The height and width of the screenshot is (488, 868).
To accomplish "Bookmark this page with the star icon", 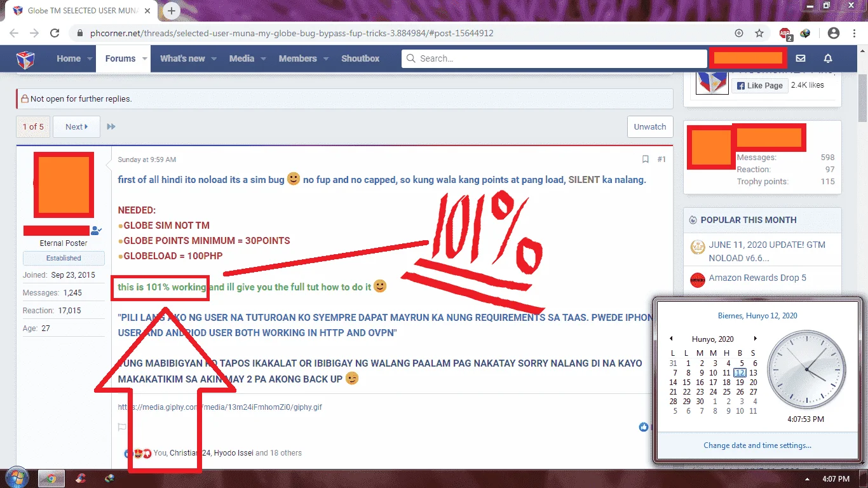I will point(759,33).
